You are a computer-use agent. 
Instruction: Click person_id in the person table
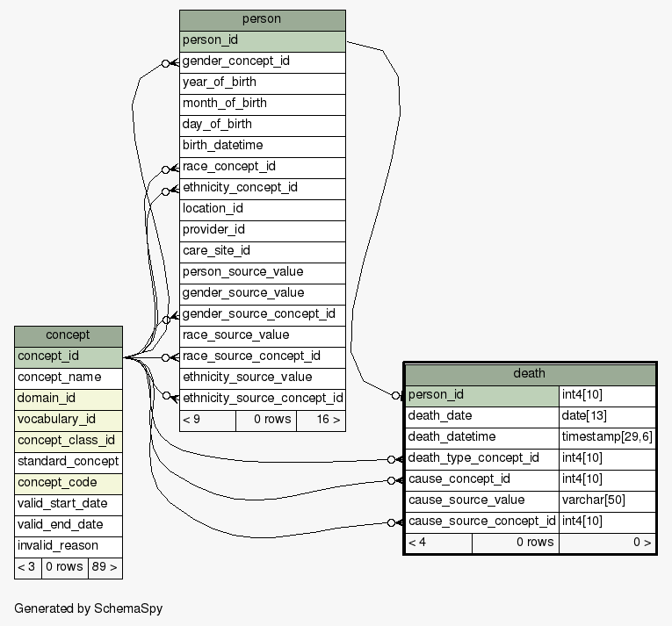262,40
